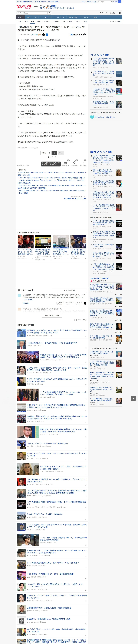Dismiss the 37人と不倫 recommended card
Screen dimensions: 138x644
[85, 258]
